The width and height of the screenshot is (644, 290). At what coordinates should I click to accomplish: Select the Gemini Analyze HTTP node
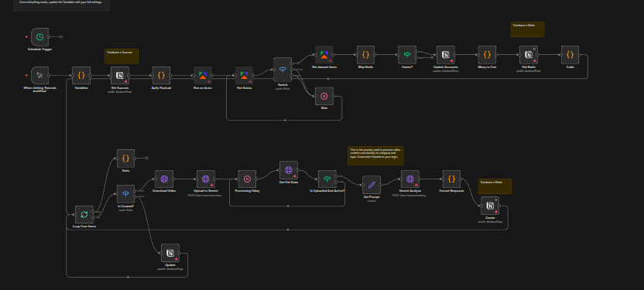click(x=410, y=179)
